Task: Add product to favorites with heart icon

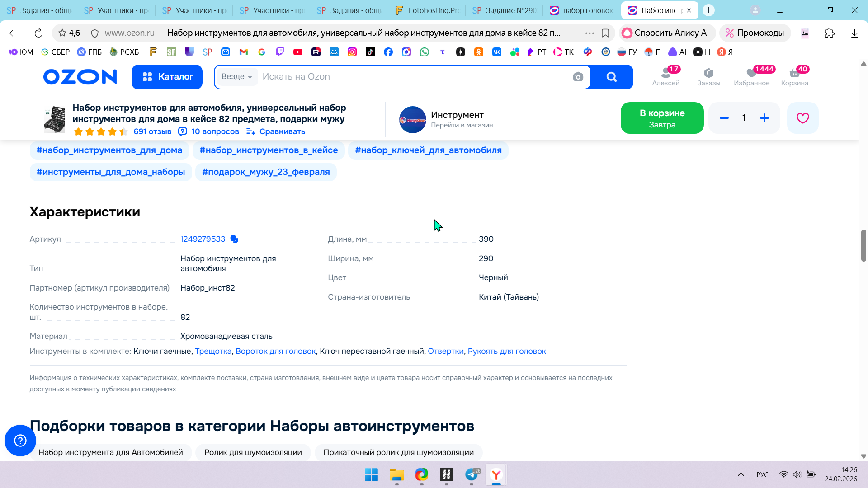Action: click(802, 118)
